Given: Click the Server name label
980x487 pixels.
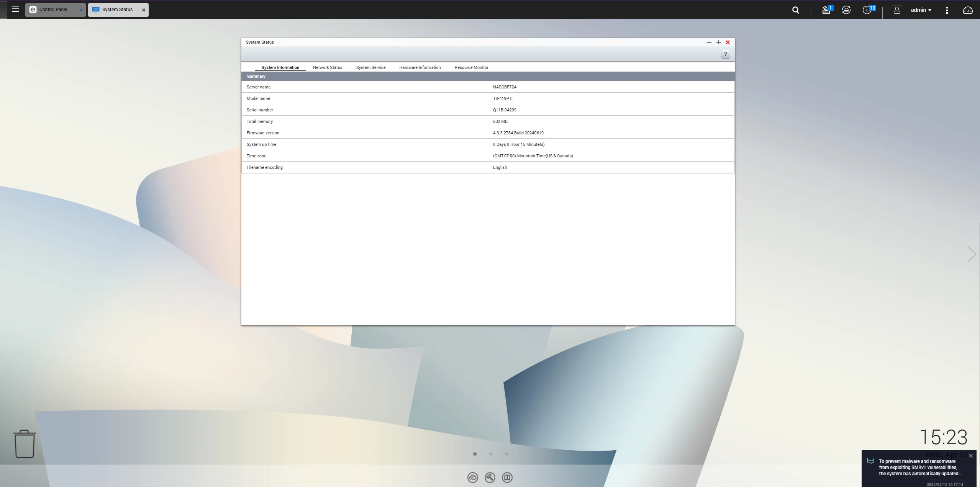Looking at the screenshot, I should (259, 87).
